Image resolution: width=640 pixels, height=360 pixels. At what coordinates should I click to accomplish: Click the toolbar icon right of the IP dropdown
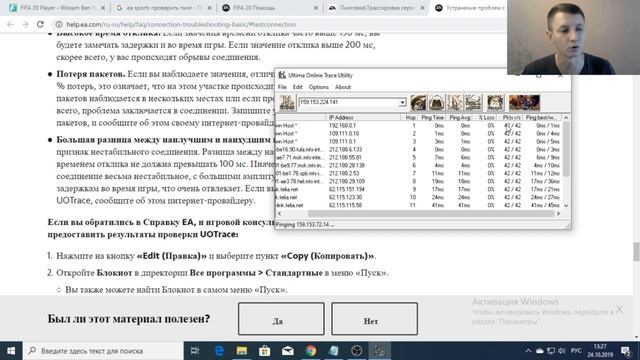[418, 102]
